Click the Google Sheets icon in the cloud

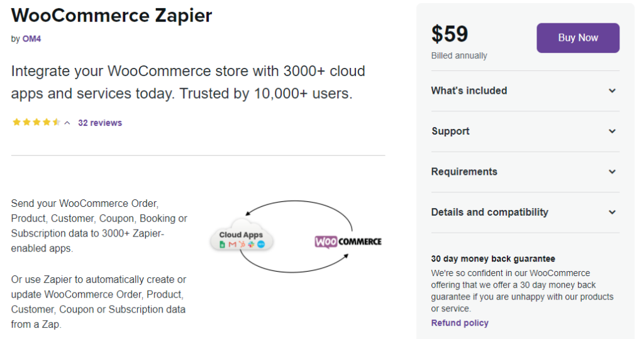click(x=222, y=244)
